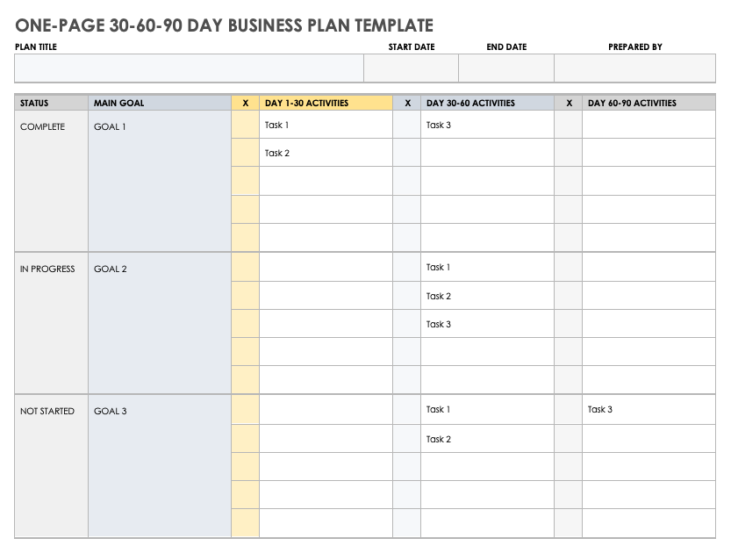Click the Day 30-60 Activities header
Image resolution: width=731 pixels, height=560 pixels.
tap(487, 103)
